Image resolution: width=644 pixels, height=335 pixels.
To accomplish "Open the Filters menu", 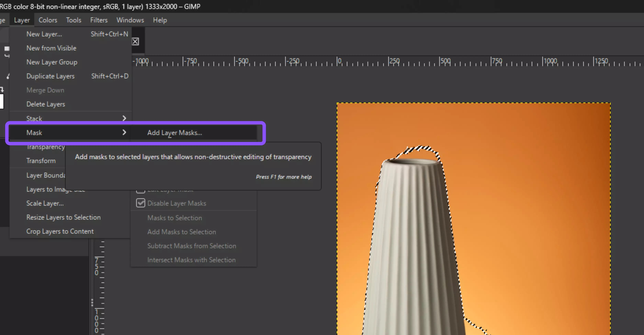I will [x=99, y=20].
